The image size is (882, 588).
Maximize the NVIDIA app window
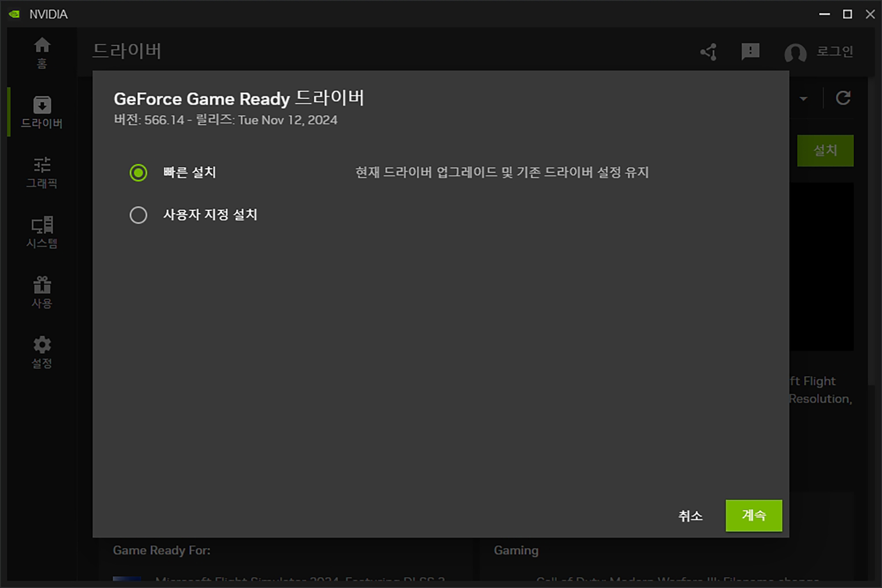click(x=847, y=14)
